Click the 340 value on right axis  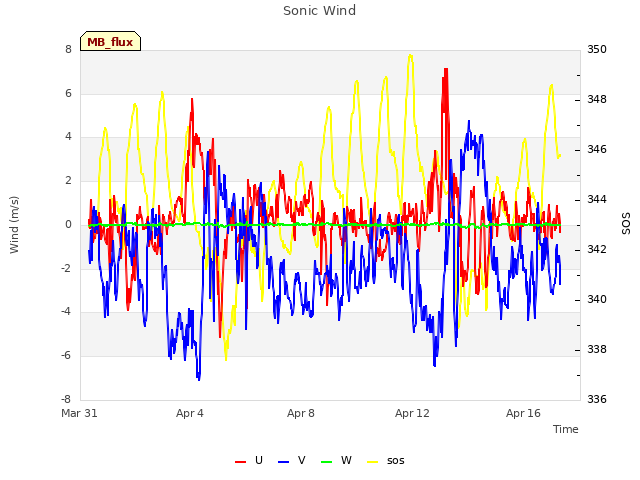(x=597, y=300)
